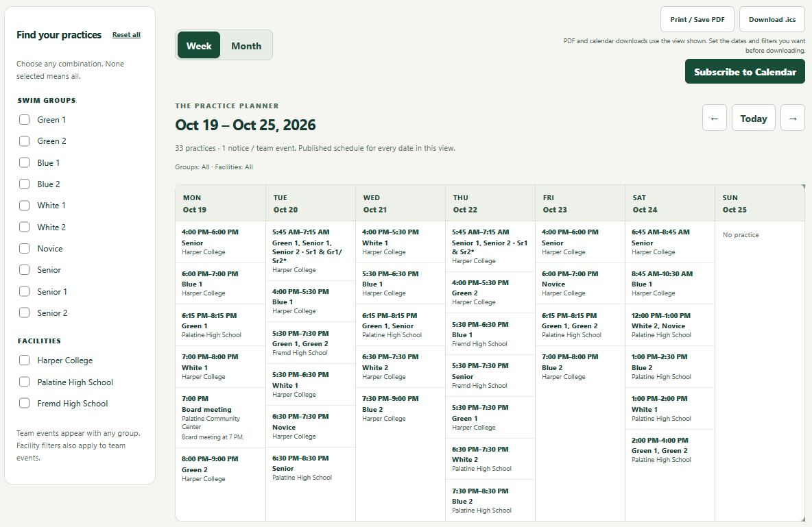Select the Senior group checkbox
This screenshot has width=812, height=527.
[24, 270]
